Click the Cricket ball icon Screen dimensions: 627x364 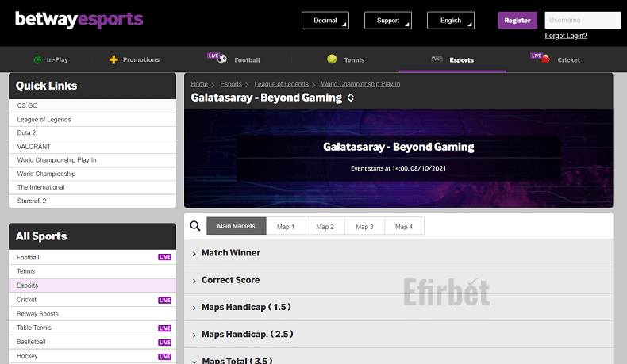tap(545, 59)
